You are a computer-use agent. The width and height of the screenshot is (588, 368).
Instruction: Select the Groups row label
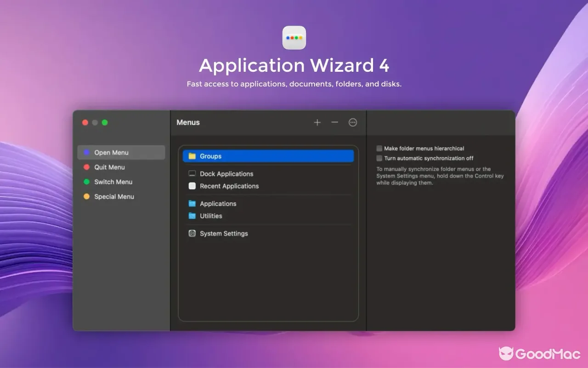(x=211, y=156)
